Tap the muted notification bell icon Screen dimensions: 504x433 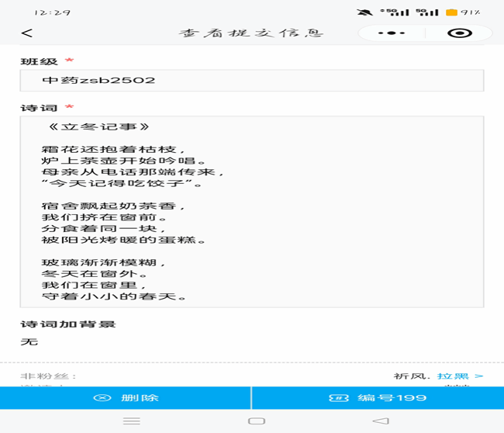tap(364, 12)
